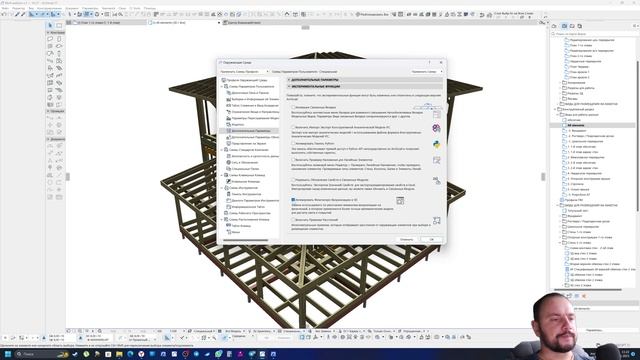
Task: Click the Navigator horizontal scrollbar
Action: coord(587,289)
